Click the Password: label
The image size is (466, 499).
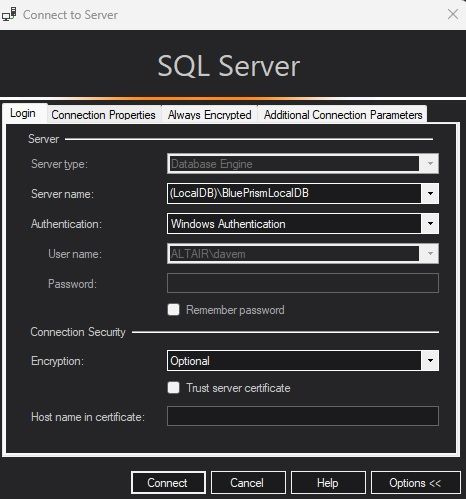[72, 284]
